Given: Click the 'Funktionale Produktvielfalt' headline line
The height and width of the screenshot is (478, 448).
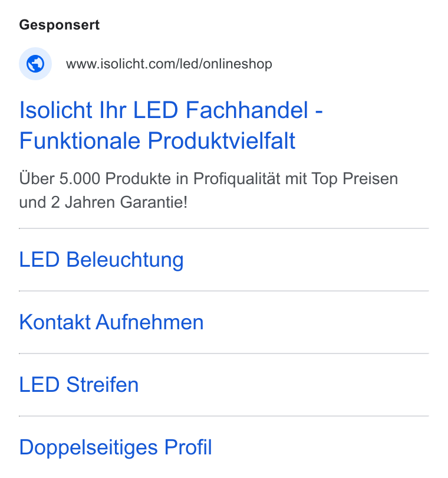Looking at the screenshot, I should pyautogui.click(x=157, y=140).
